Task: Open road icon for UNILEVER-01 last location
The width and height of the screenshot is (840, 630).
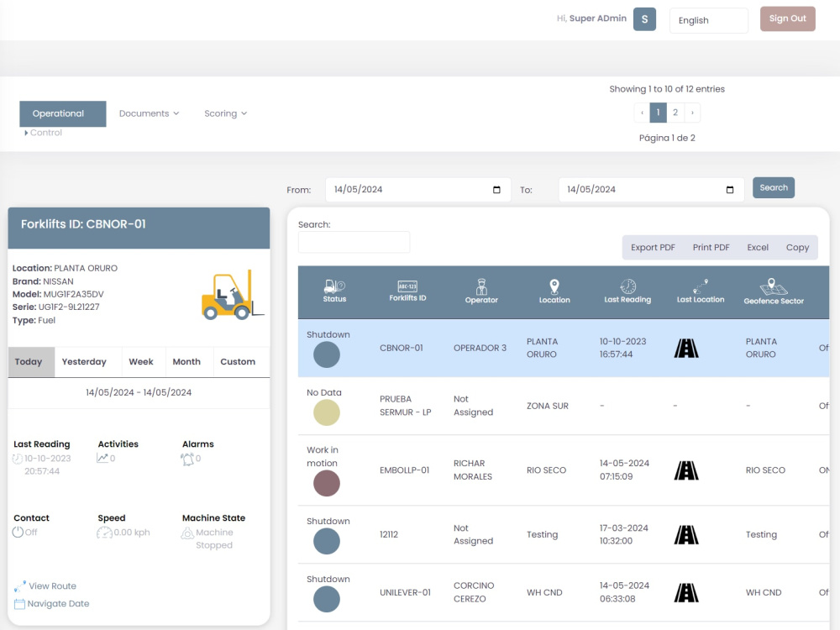Action: [x=686, y=592]
